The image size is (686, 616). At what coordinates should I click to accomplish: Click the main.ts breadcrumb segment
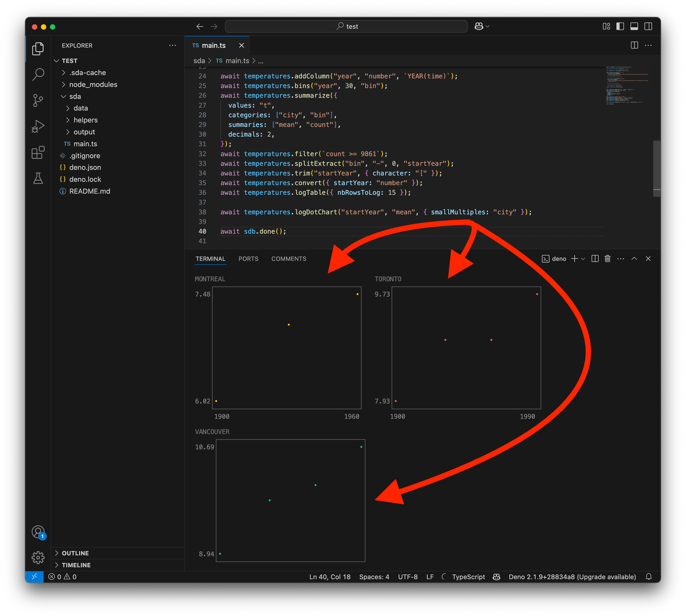pyautogui.click(x=233, y=61)
